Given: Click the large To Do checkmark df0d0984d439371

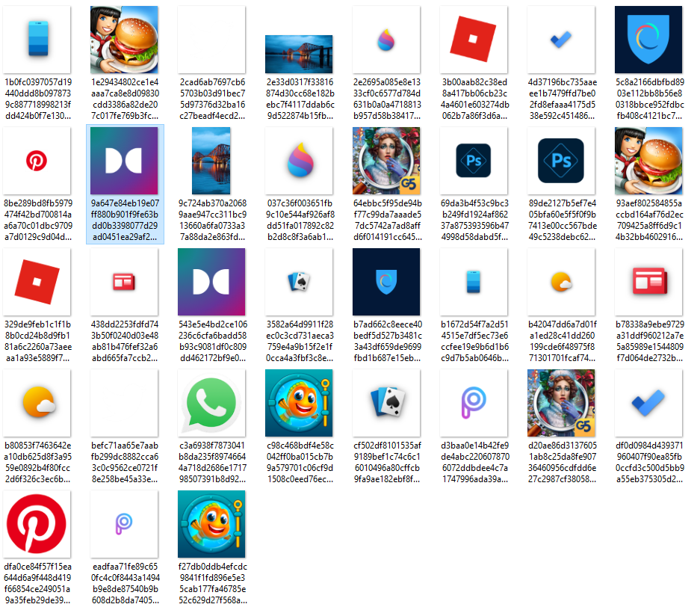Looking at the screenshot, I should [x=648, y=403].
